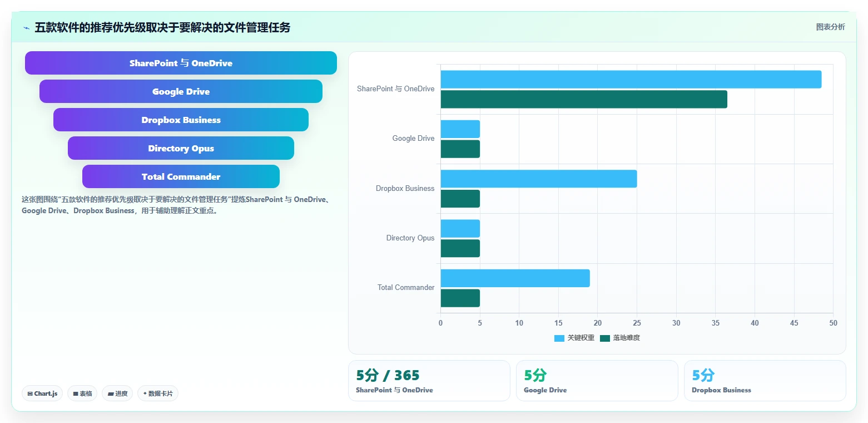
Task: Click the chart y-axis label Dropbox Business
Action: click(x=405, y=188)
